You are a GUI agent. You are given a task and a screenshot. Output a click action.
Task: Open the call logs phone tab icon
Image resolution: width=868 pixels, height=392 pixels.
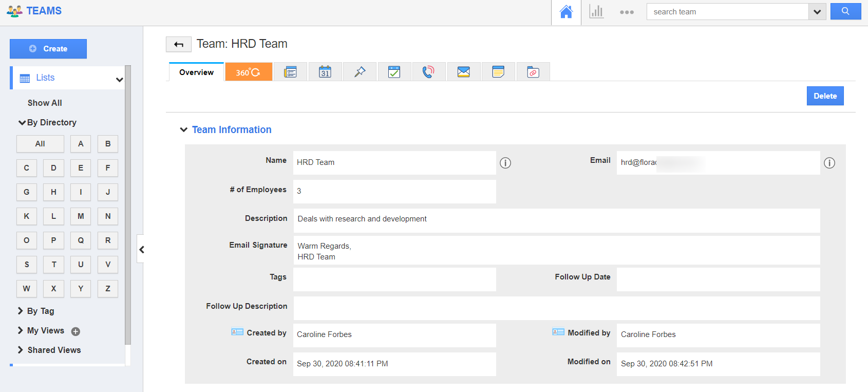[x=429, y=72]
